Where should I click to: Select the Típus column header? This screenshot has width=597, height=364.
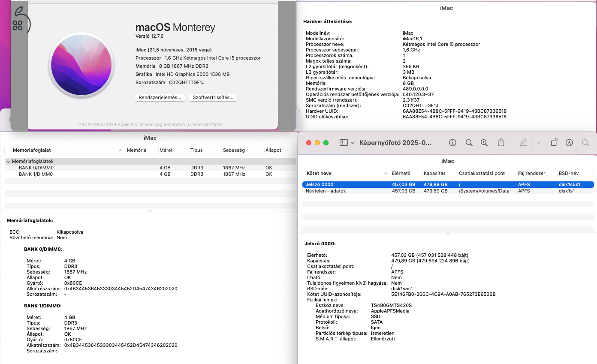[x=196, y=150]
